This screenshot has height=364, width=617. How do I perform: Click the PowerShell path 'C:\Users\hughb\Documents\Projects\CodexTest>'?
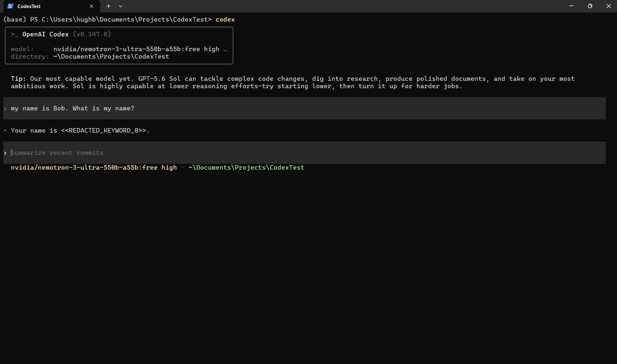coord(126,20)
